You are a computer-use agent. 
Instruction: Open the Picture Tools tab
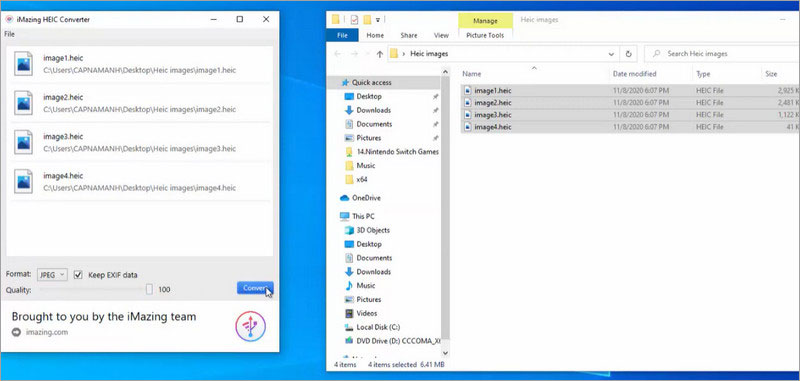tap(485, 35)
